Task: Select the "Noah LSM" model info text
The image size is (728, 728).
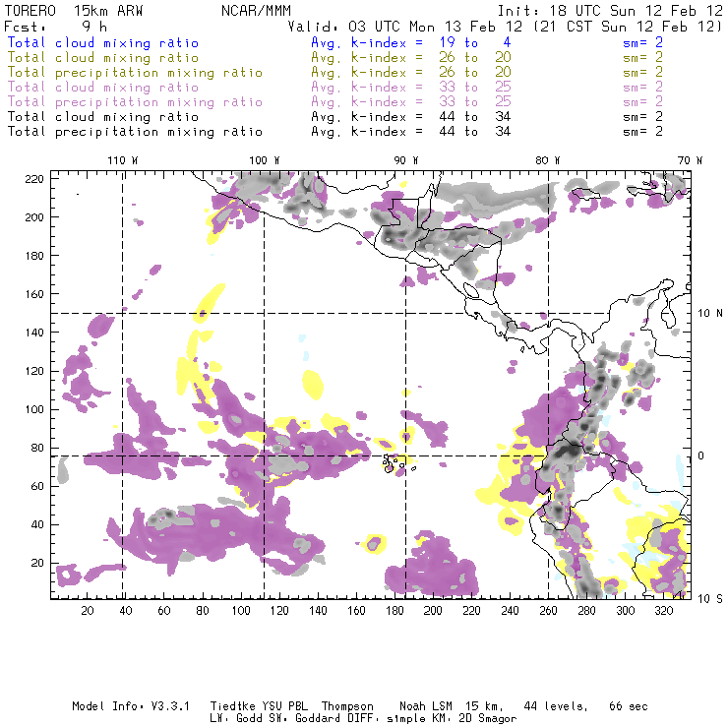Action: [426, 706]
